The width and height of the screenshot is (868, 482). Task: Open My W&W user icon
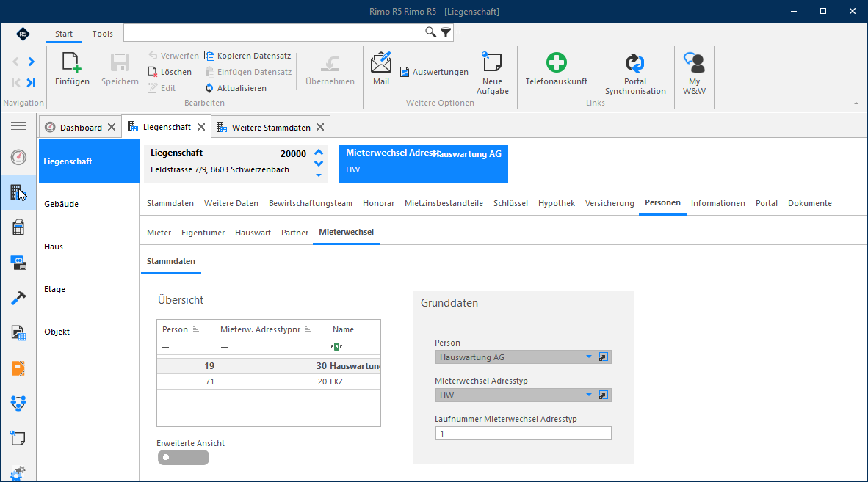[x=694, y=62]
